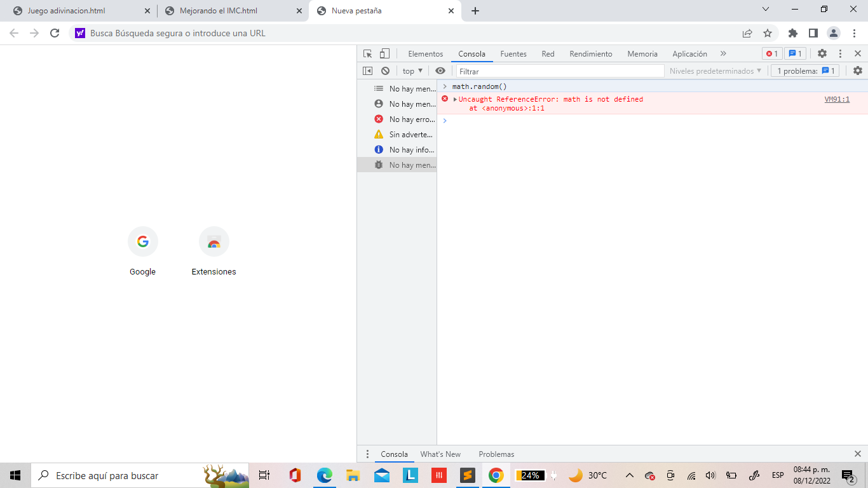
Task: Click the math.random() console entry
Action: 479,86
